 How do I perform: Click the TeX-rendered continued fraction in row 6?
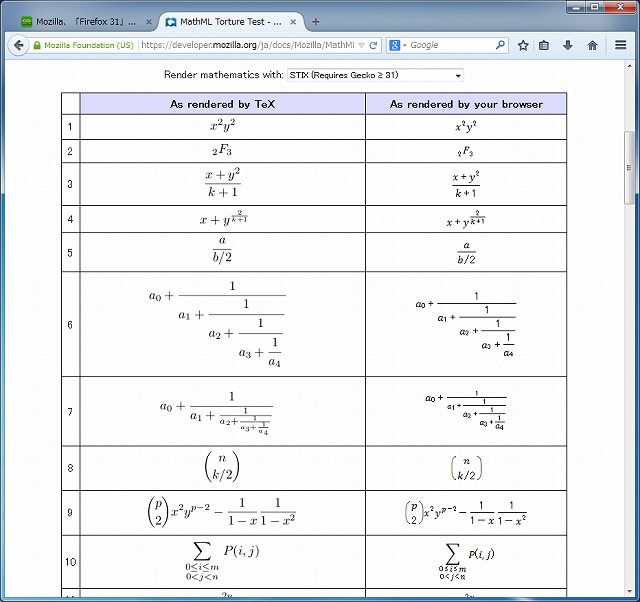217,324
